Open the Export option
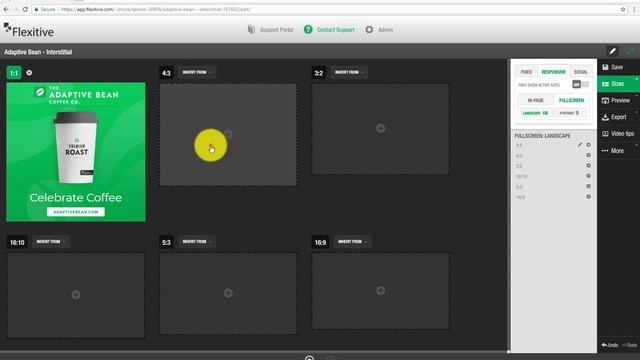640x360 pixels. [x=618, y=117]
